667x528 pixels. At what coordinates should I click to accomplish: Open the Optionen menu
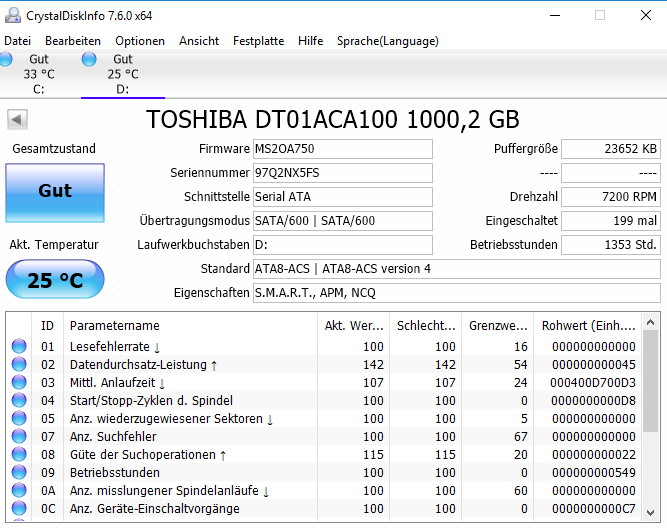(140, 41)
